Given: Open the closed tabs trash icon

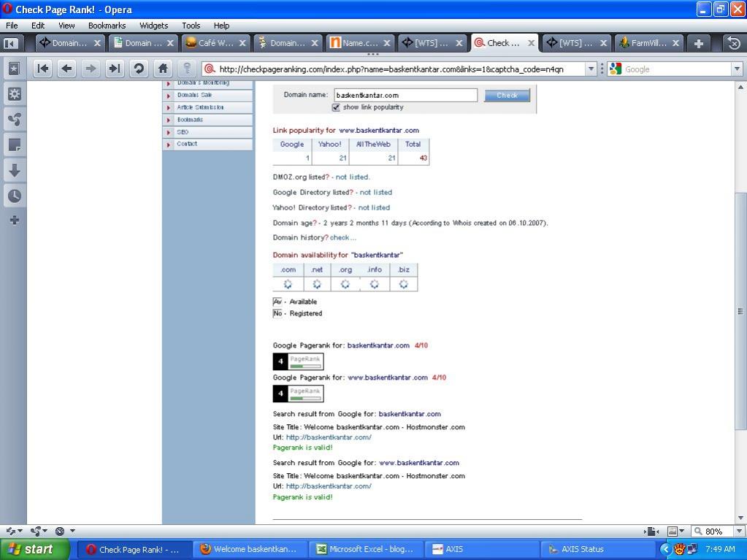Looking at the screenshot, I should (734, 43).
